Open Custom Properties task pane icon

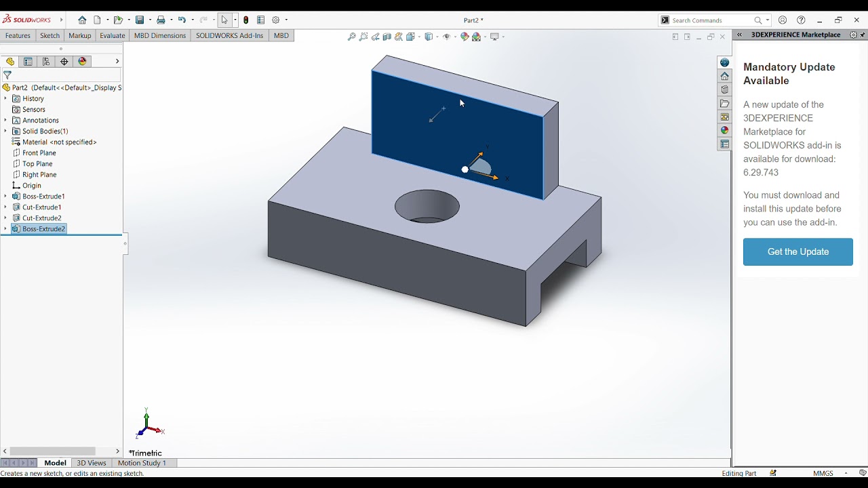point(725,144)
